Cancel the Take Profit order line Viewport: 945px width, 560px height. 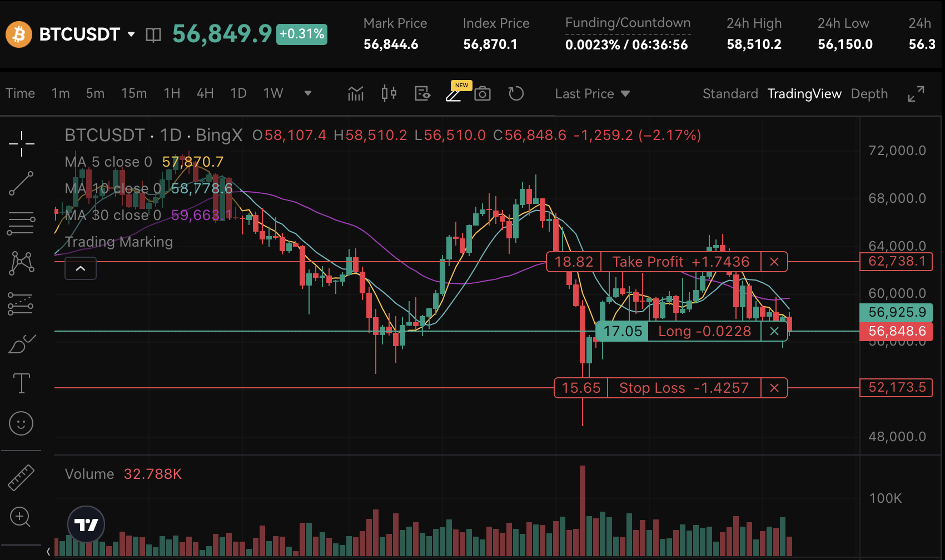click(774, 262)
